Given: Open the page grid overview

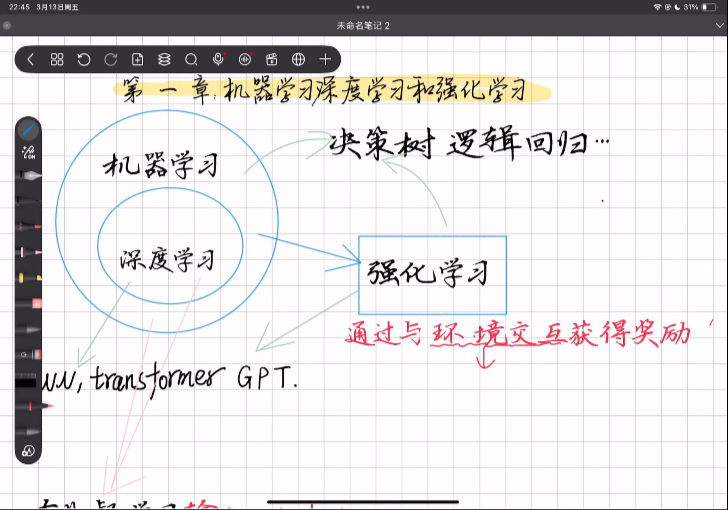Looking at the screenshot, I should (57, 59).
